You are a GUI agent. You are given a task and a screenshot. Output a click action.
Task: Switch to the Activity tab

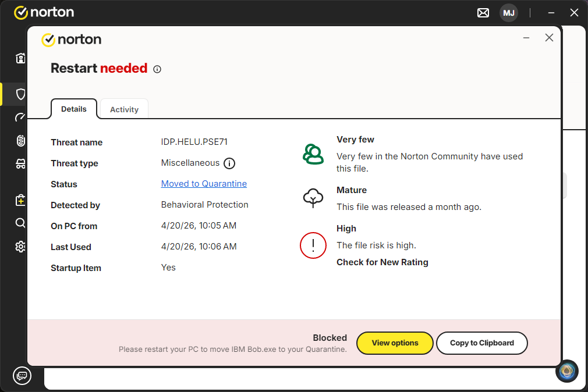pyautogui.click(x=124, y=109)
